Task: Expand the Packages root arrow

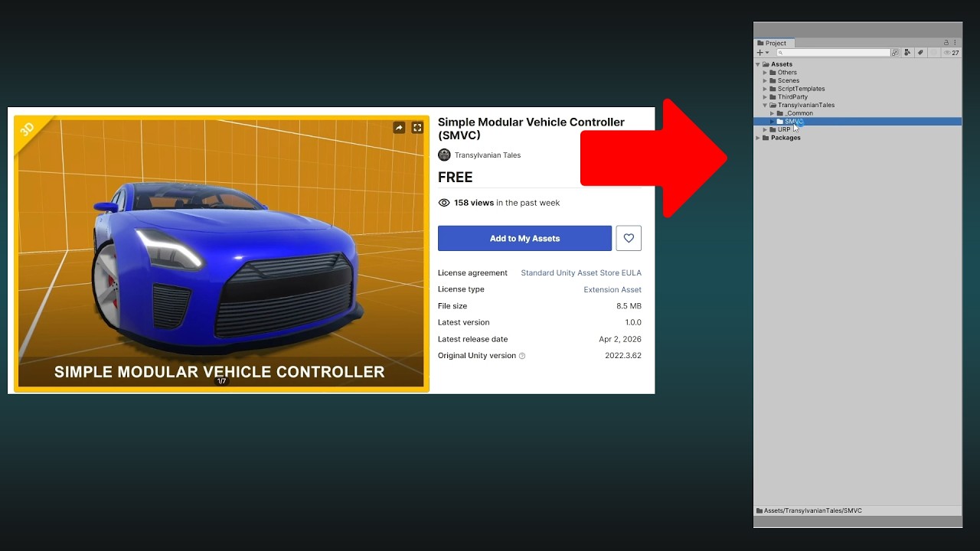Action: [x=757, y=138]
